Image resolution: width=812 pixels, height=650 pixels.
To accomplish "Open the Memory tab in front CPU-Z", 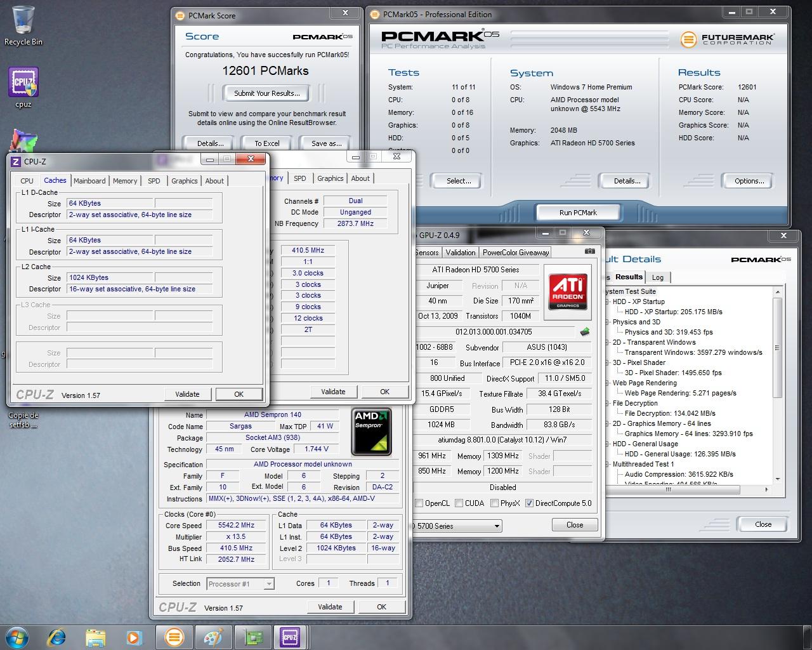I will [x=125, y=181].
